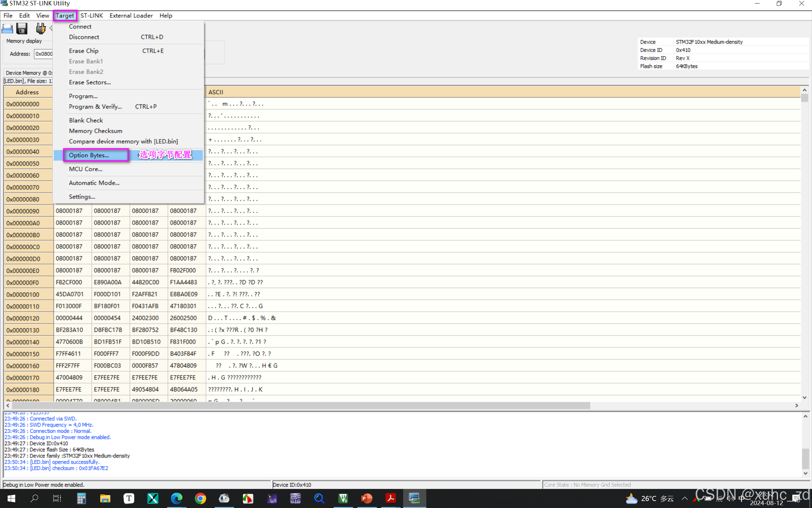Open the Windows Start menu

[x=11, y=498]
